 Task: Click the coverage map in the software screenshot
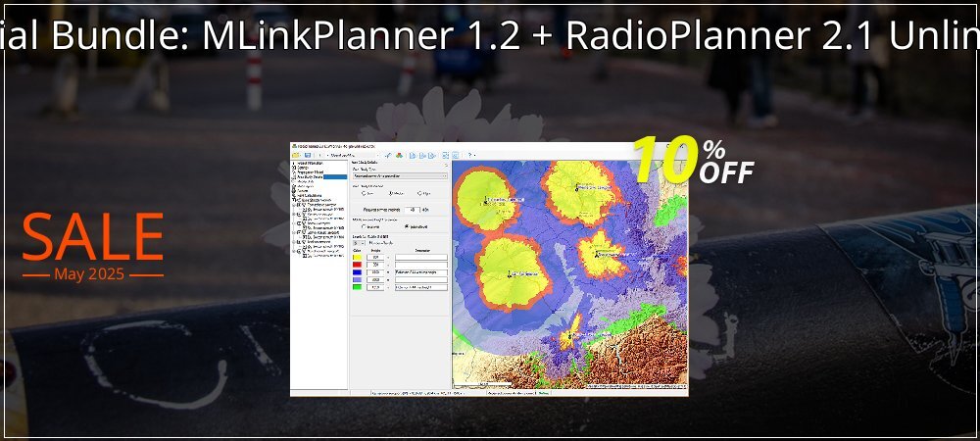click(569, 274)
